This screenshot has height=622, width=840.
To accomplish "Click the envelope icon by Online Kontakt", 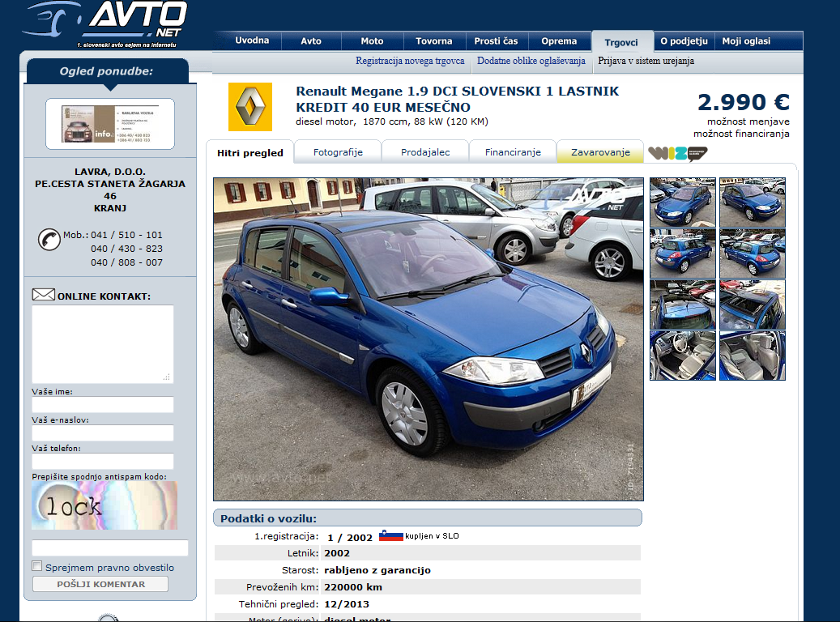I will 44,295.
